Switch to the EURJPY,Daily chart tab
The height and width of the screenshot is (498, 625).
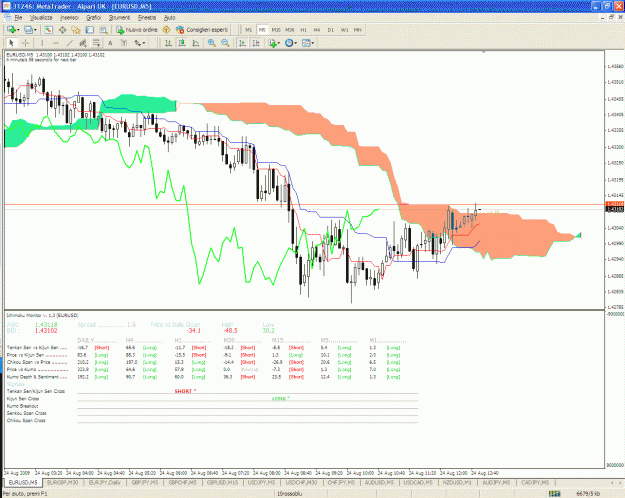(105, 482)
